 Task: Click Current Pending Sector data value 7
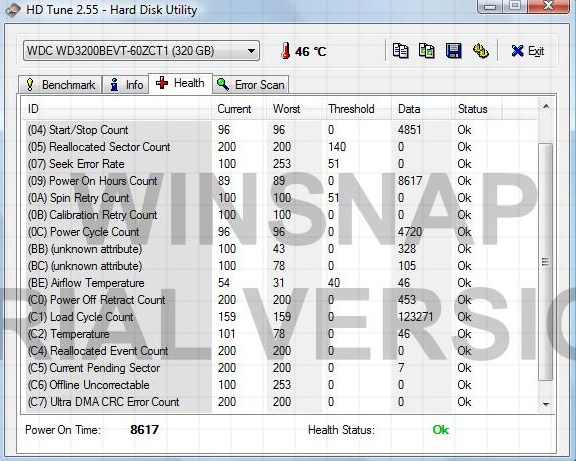[x=401, y=368]
